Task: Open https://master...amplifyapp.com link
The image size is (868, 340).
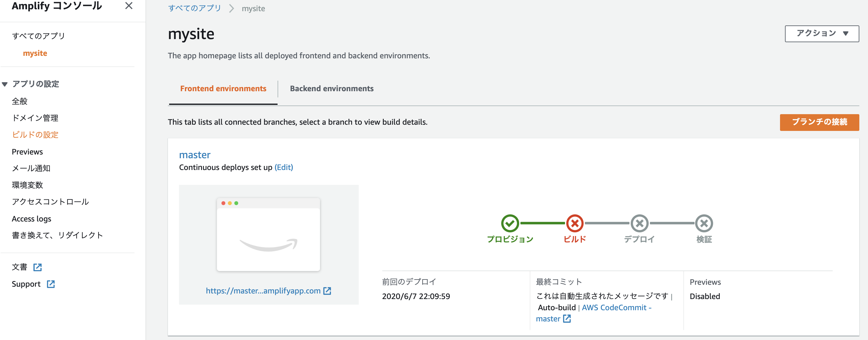Action: tap(263, 291)
